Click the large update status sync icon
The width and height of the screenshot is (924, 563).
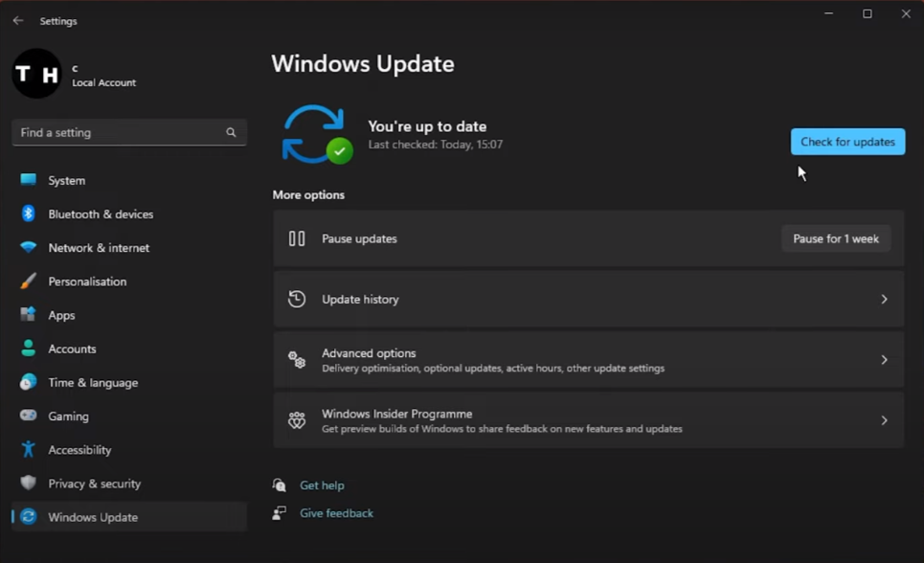[x=318, y=134]
